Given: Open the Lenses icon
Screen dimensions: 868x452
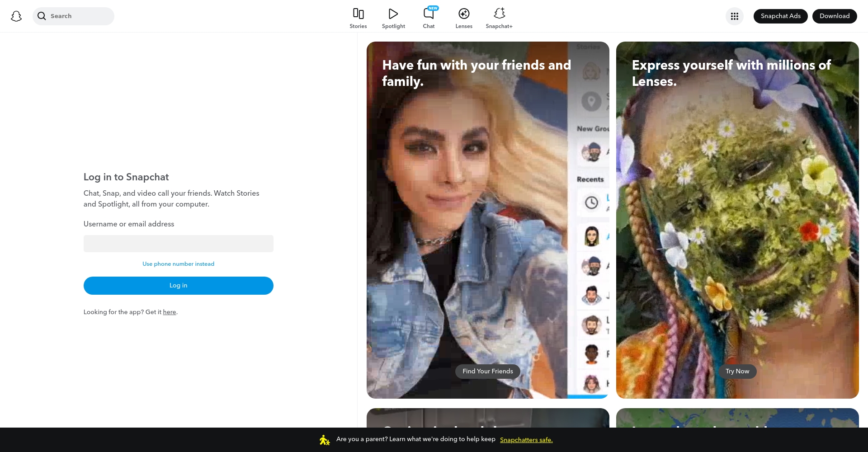Looking at the screenshot, I should click(464, 14).
